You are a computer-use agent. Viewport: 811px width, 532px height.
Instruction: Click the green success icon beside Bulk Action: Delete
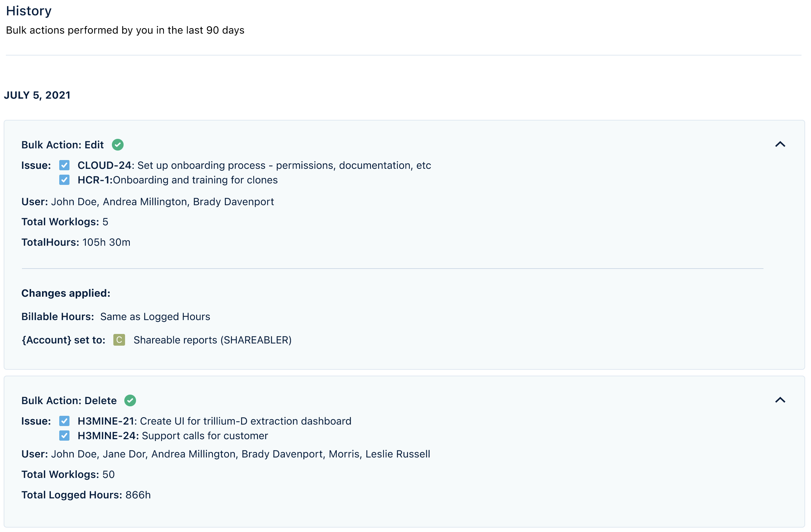pos(130,400)
